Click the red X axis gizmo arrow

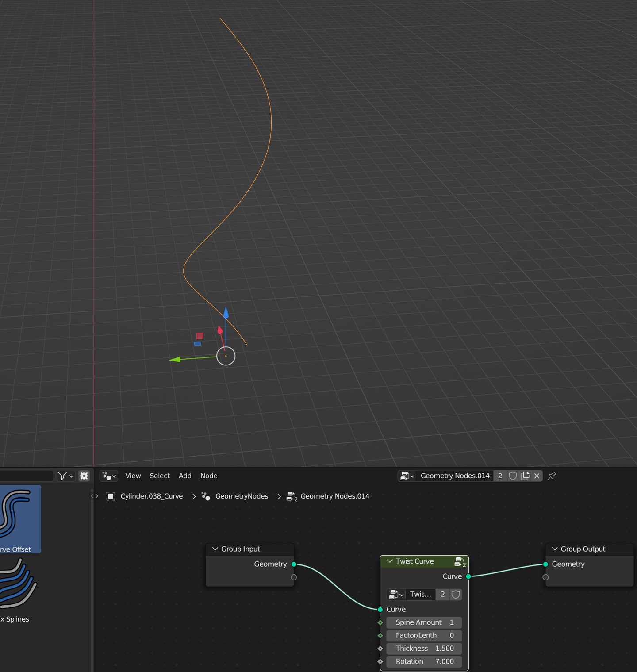point(220,330)
